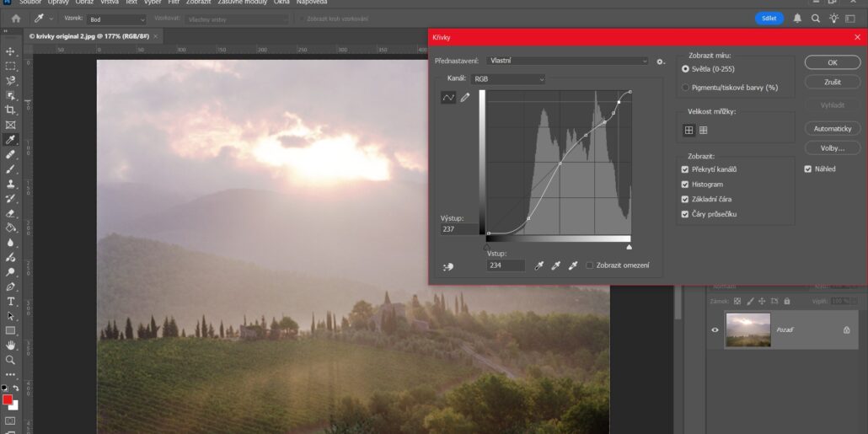Pick the white point eyedropper
The width and height of the screenshot is (868, 434).
click(x=573, y=265)
